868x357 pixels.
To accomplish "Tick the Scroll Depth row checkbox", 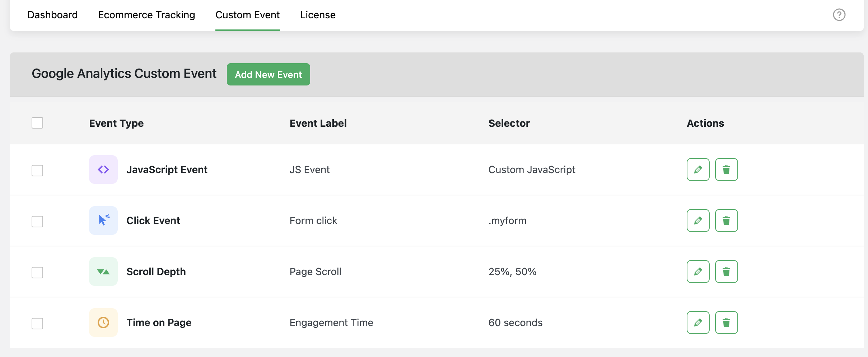I will point(37,272).
